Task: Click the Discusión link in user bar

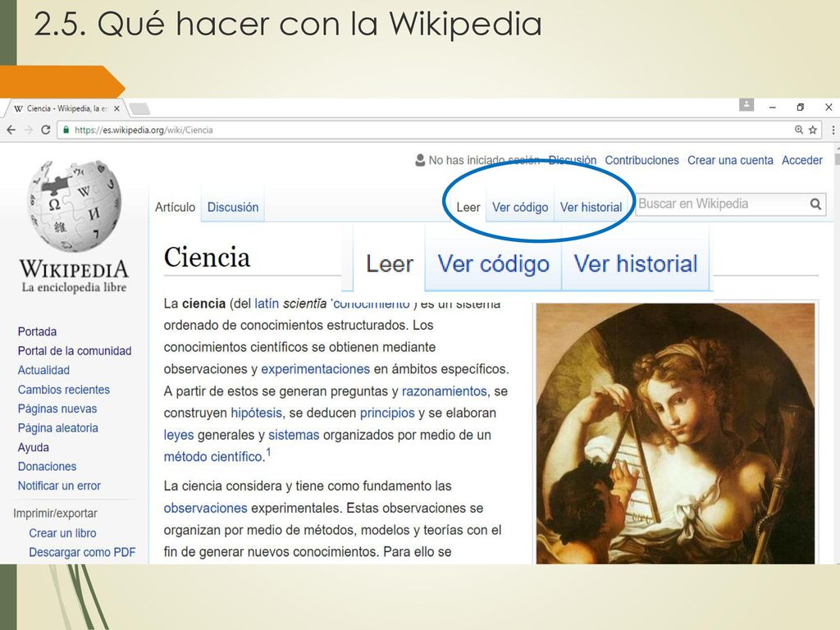Action: [572, 160]
